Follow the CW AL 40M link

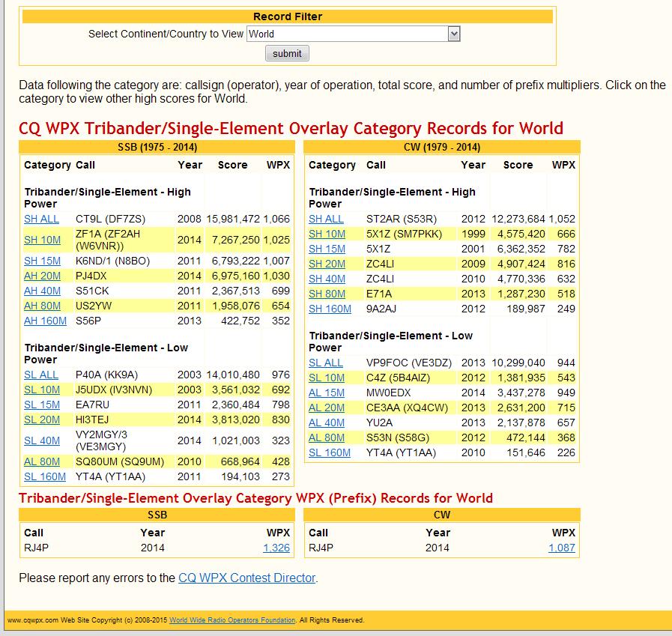pyautogui.click(x=326, y=423)
